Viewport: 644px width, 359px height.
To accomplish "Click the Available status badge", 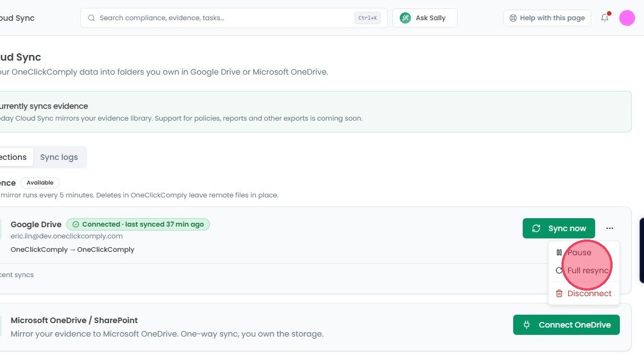I will pyautogui.click(x=40, y=182).
